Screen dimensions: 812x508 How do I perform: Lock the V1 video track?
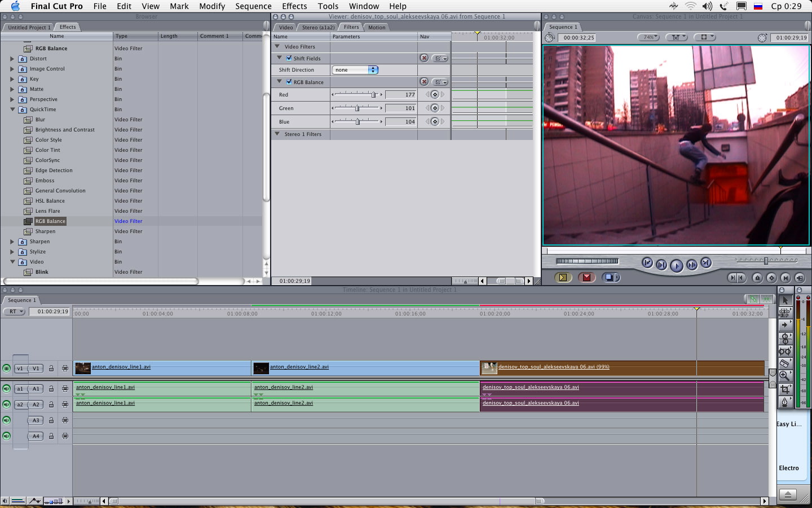[x=51, y=369]
